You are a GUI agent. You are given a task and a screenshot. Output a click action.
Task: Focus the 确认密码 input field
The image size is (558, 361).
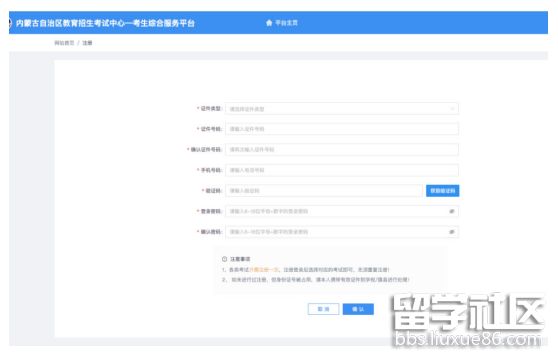[x=342, y=232]
